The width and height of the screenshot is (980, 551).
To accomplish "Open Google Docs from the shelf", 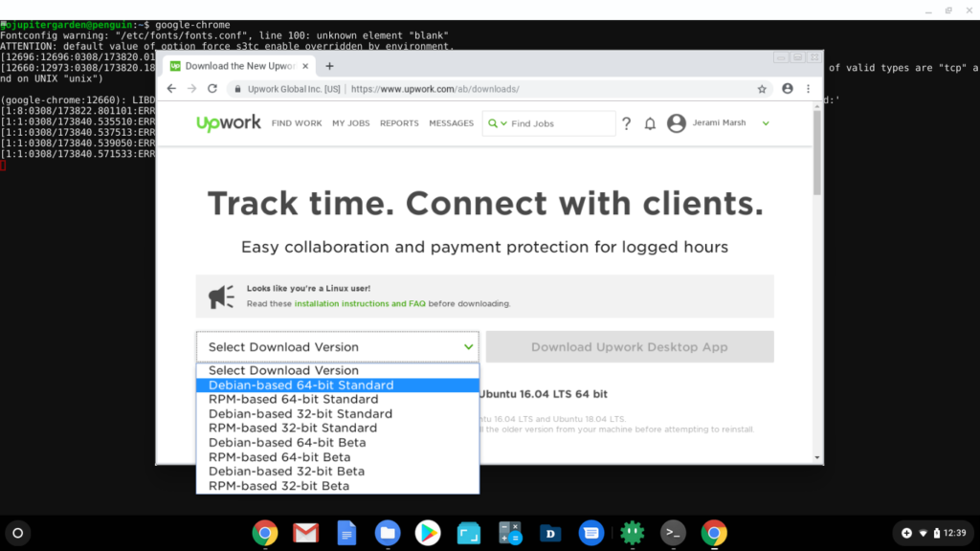I will 346,533.
